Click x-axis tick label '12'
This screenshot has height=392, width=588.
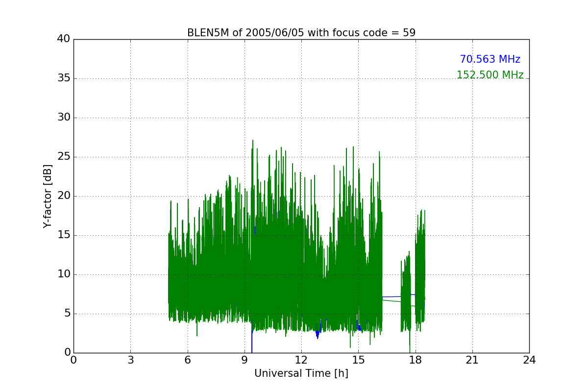[x=301, y=360]
